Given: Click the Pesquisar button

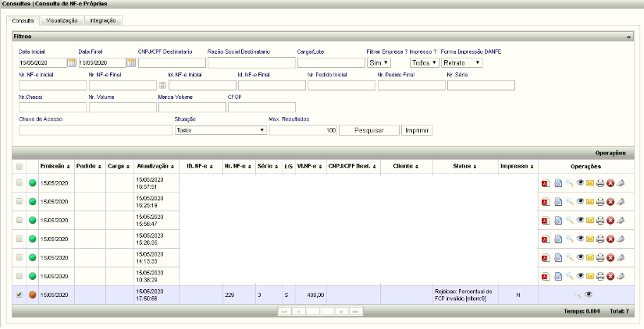Looking at the screenshot, I should [368, 130].
